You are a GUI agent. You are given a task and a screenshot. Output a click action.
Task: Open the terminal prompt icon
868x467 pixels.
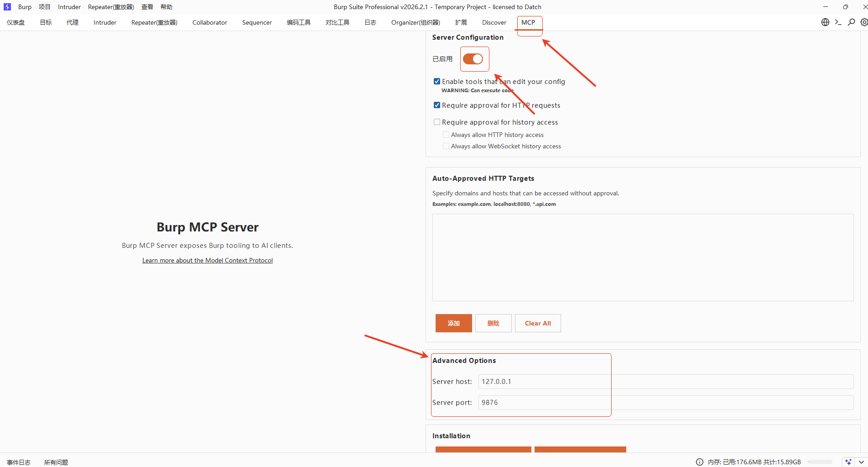838,22
